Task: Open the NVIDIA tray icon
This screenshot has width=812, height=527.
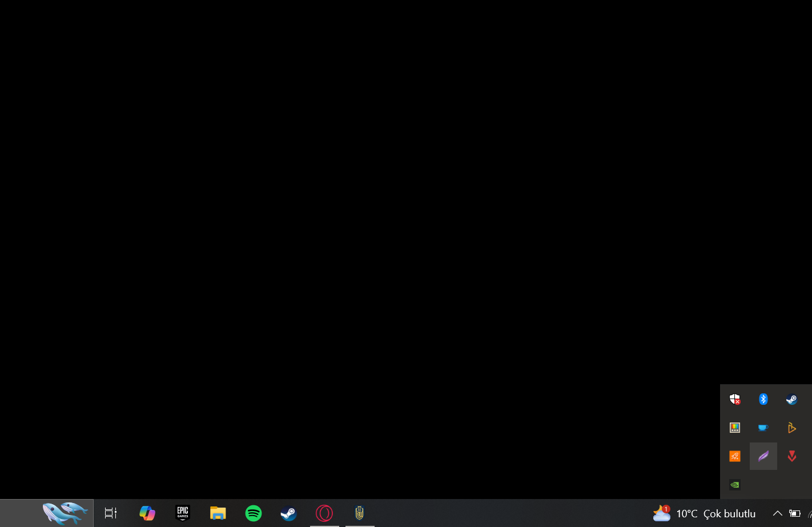Action: click(735, 485)
